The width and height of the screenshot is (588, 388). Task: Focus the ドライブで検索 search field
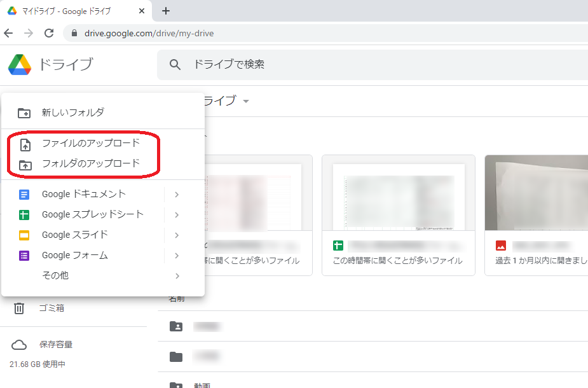[373, 64]
